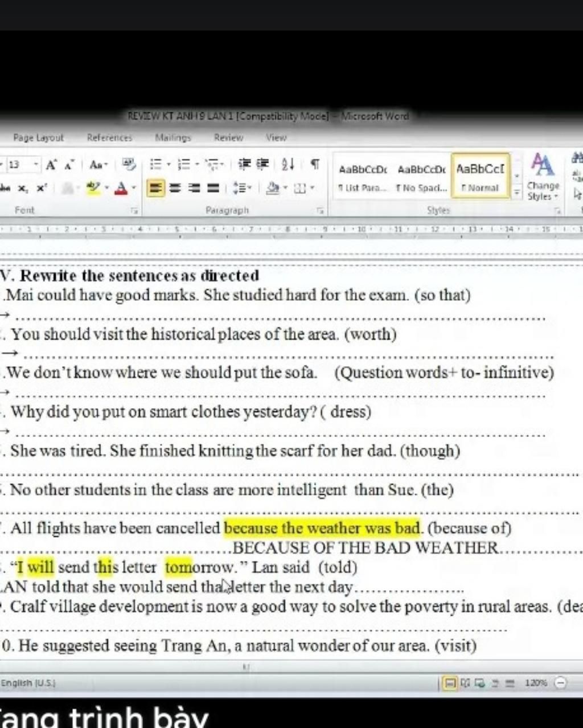Click the heading 'Rewrite the sentences as directed'
The width and height of the screenshot is (583, 728).
click(x=139, y=276)
